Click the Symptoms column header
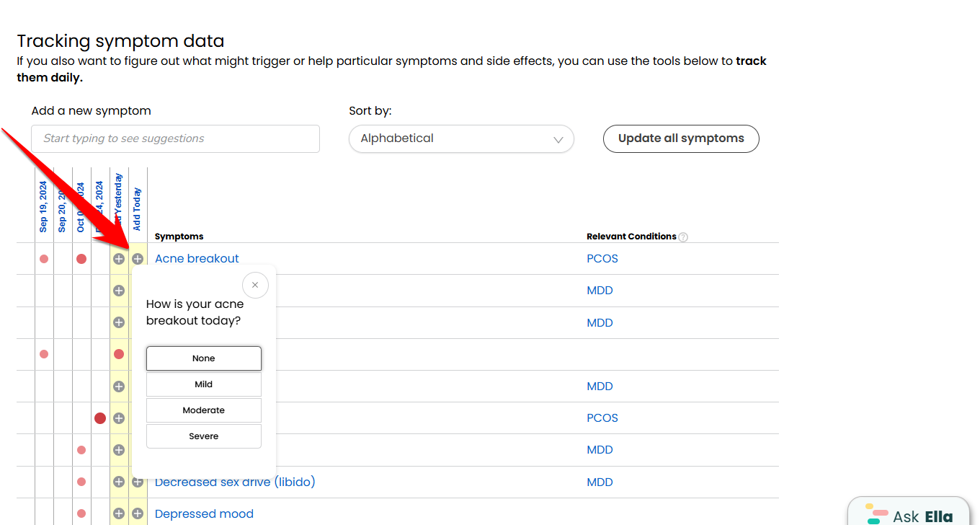Screen dimensions: 980x525 (179, 237)
